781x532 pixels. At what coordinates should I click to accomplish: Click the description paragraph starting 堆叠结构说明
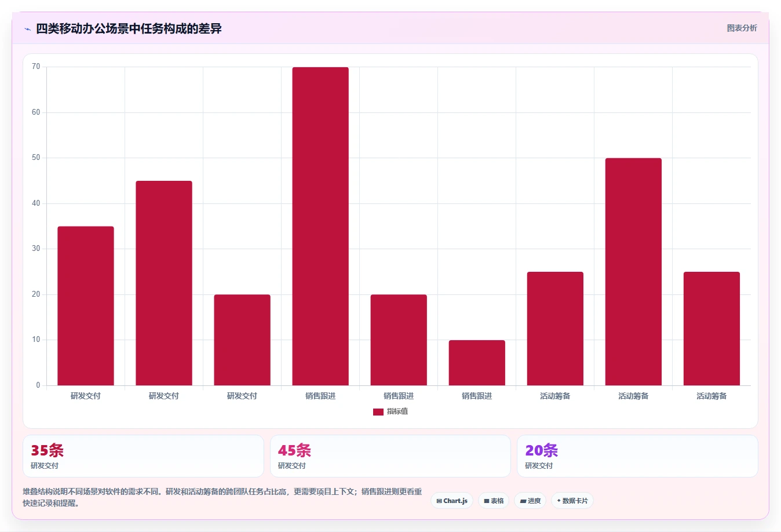pos(222,497)
